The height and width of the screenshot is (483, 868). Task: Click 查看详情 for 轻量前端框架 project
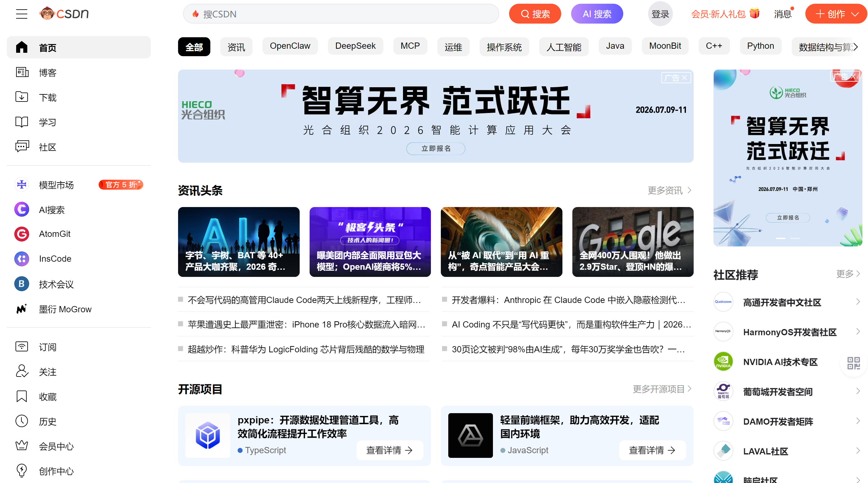point(652,450)
